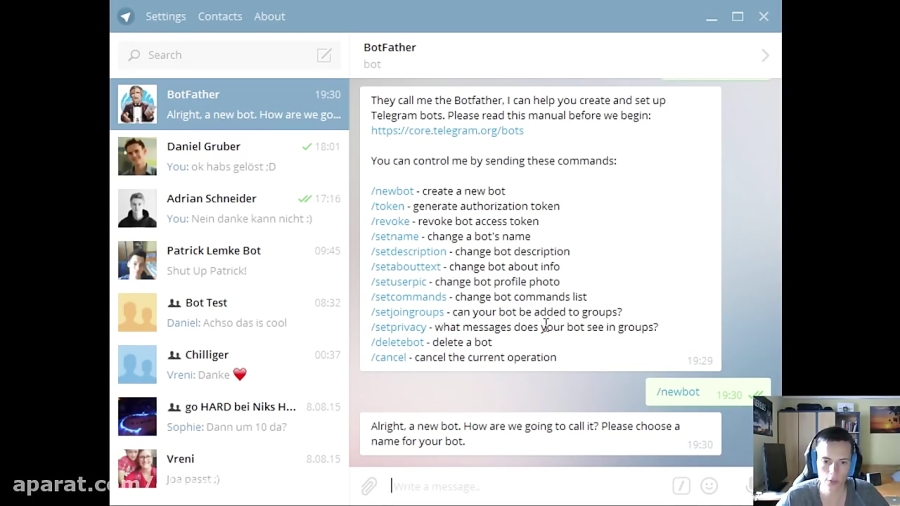The height and width of the screenshot is (506, 900).
Task: Open the Contacts menu
Action: [x=220, y=16]
